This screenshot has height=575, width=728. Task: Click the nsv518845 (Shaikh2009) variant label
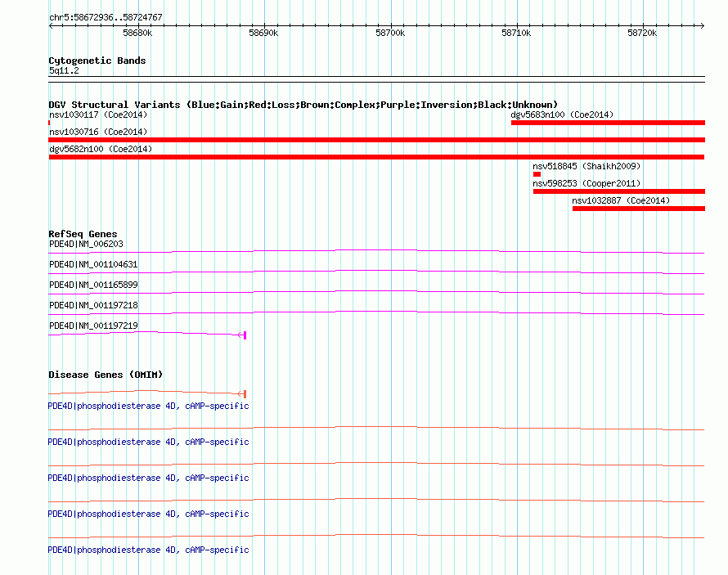[x=586, y=166]
